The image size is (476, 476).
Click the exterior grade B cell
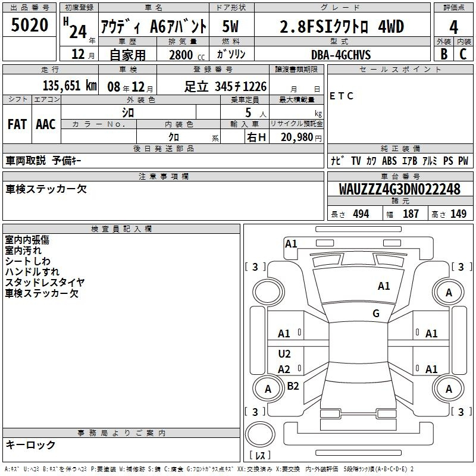[444, 54]
